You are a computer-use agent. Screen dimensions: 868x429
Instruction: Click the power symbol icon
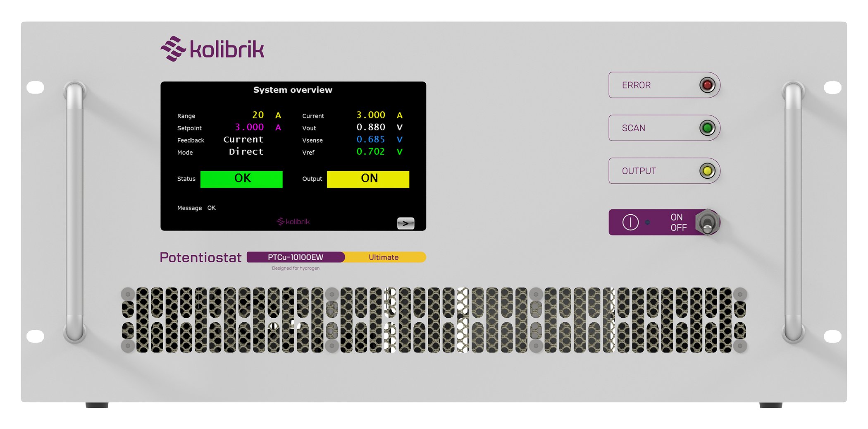(630, 222)
